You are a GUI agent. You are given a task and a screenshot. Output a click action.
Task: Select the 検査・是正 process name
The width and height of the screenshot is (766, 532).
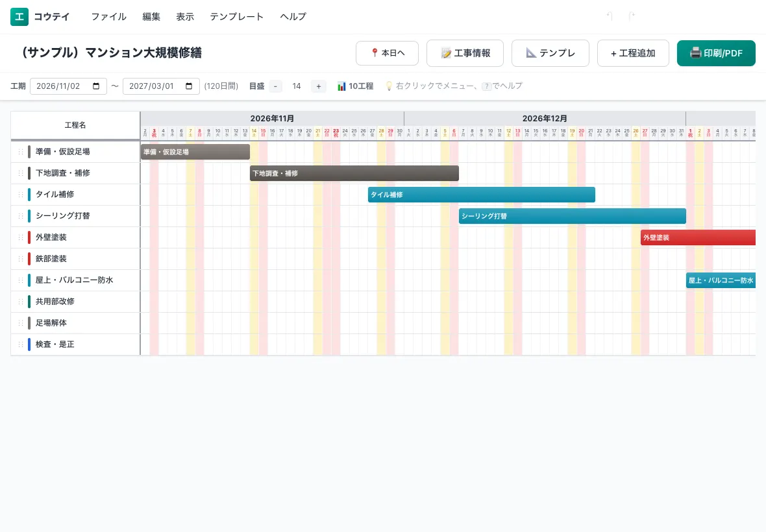(55, 344)
